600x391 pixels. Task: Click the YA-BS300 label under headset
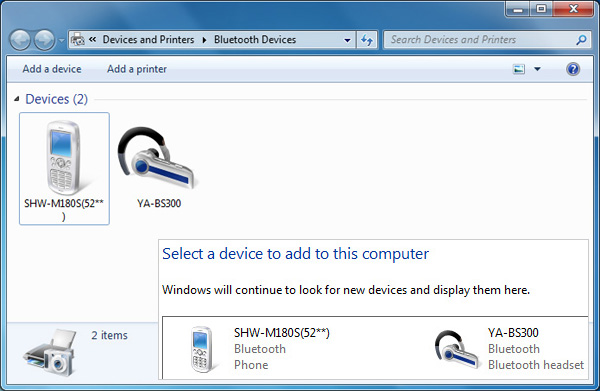click(159, 203)
